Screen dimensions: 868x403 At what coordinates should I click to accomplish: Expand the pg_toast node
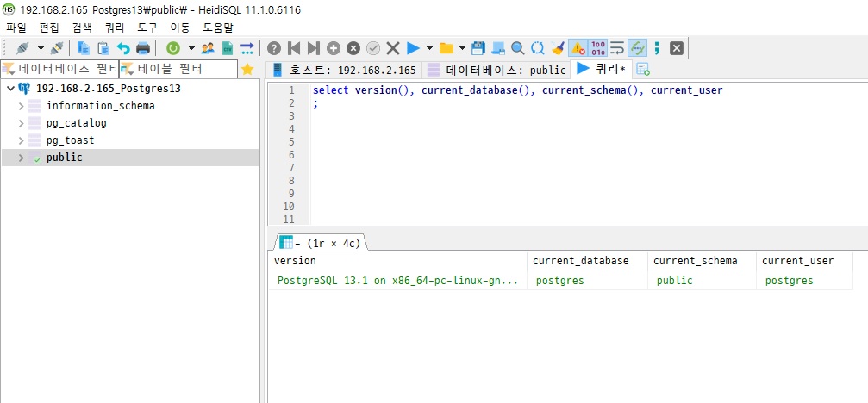pyautogui.click(x=21, y=140)
